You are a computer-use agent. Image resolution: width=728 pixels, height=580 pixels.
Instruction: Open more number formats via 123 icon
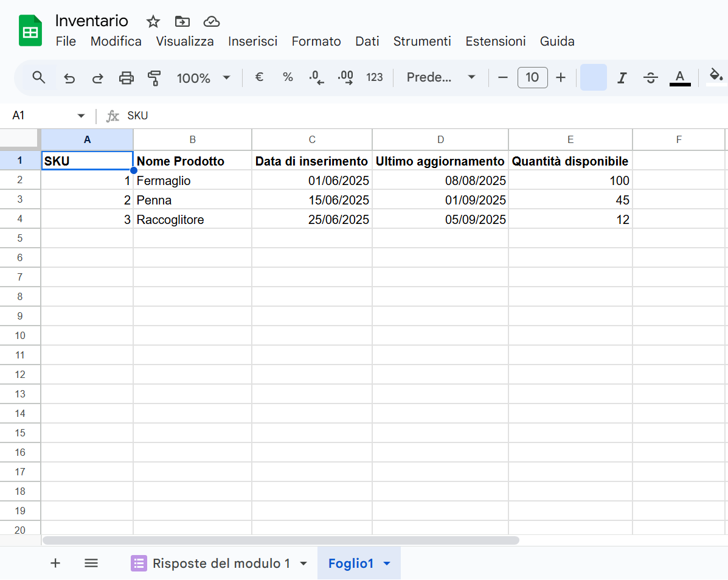(x=375, y=78)
